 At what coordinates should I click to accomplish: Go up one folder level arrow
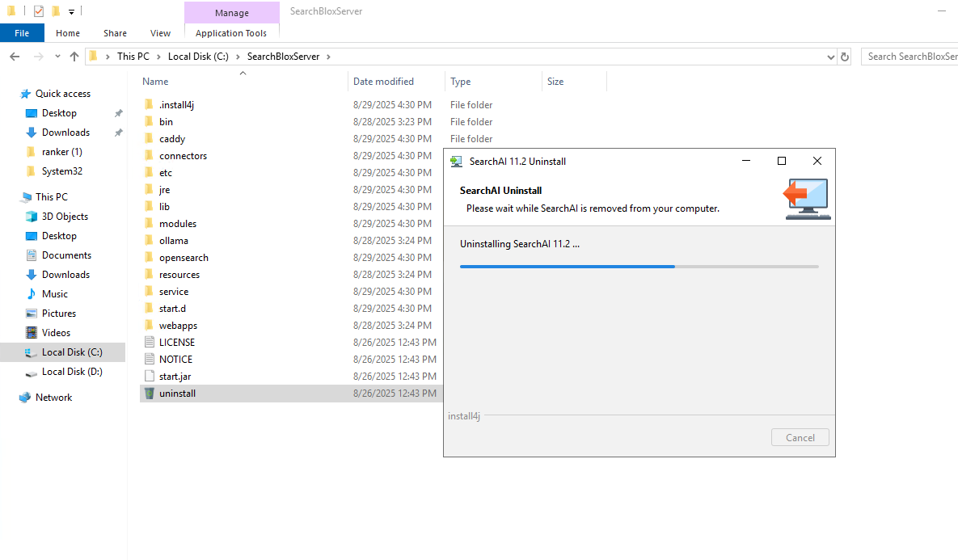pyautogui.click(x=74, y=57)
